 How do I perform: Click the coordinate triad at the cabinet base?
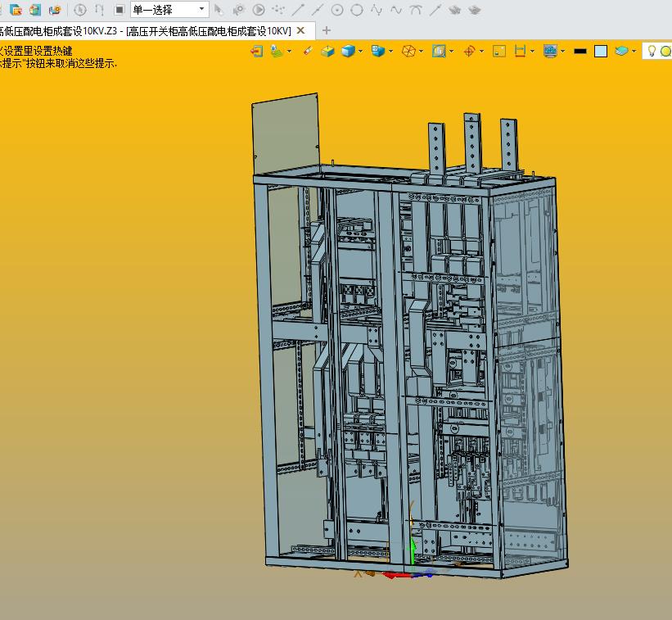[411, 566]
